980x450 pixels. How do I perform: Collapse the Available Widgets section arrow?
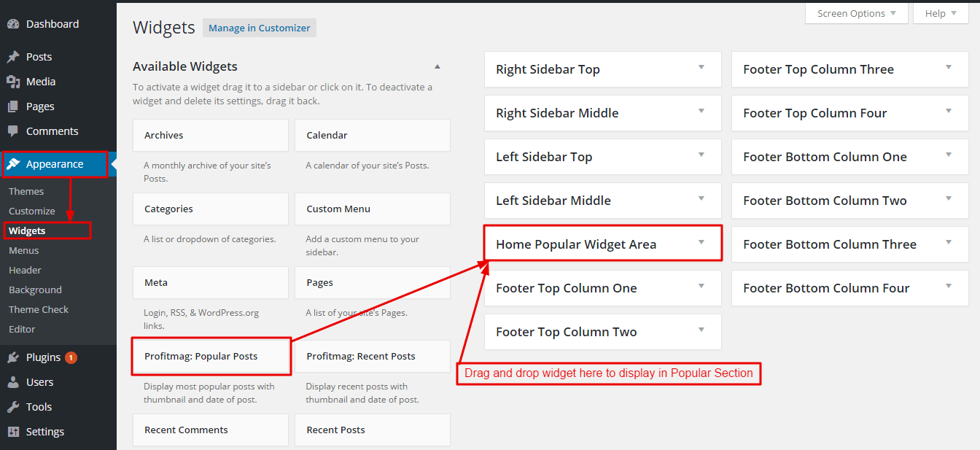(437, 66)
